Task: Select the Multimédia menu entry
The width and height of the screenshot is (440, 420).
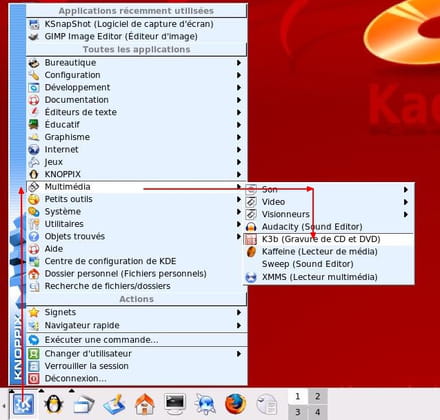Action: (x=136, y=187)
